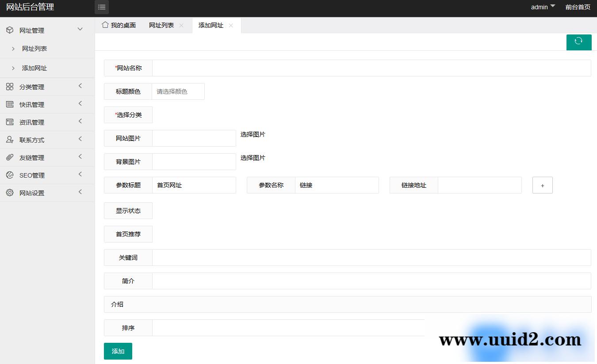
Task: Click the 分类管理 grid icon in sidebar
Action: (10, 87)
